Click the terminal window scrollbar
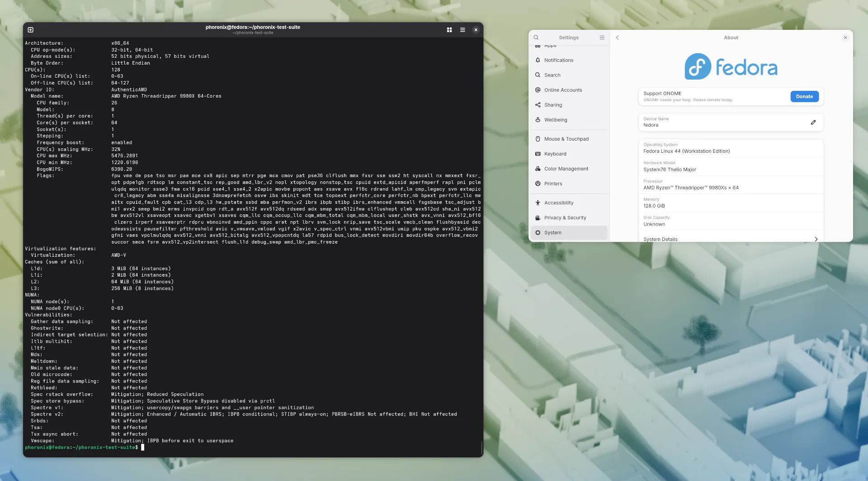 tap(482, 448)
